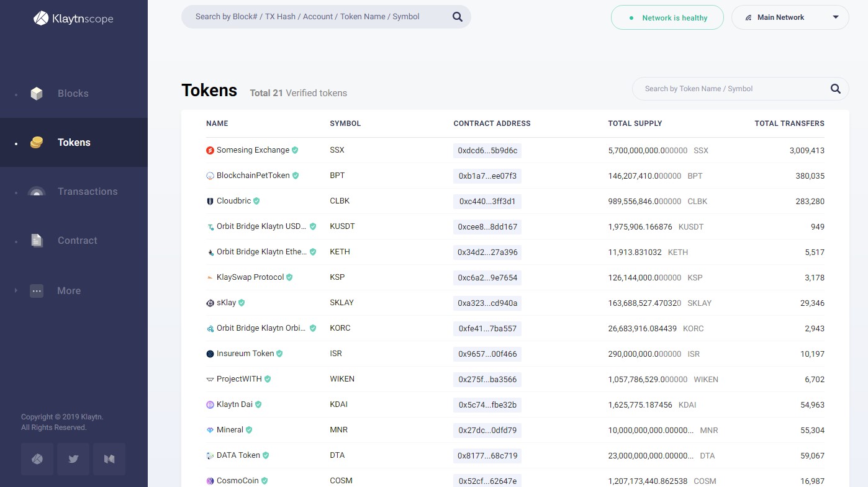
Task: Click the token search magnifier icon
Action: pyautogui.click(x=836, y=89)
